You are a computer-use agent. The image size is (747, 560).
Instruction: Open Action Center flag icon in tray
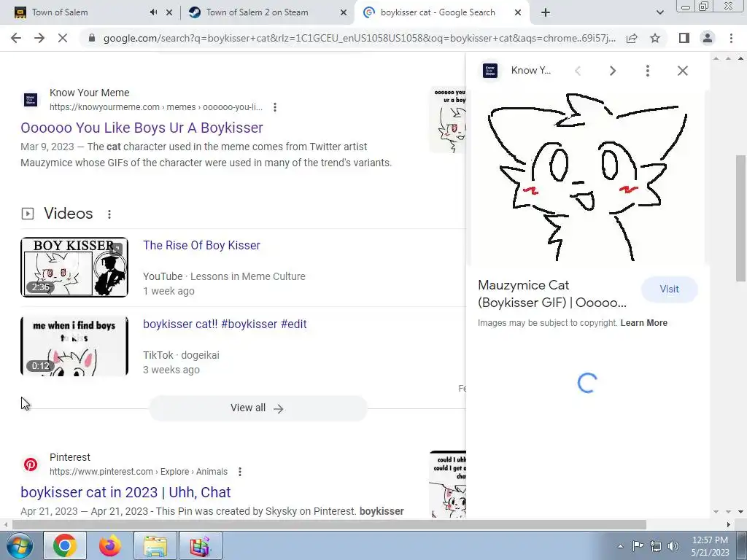tap(638, 546)
